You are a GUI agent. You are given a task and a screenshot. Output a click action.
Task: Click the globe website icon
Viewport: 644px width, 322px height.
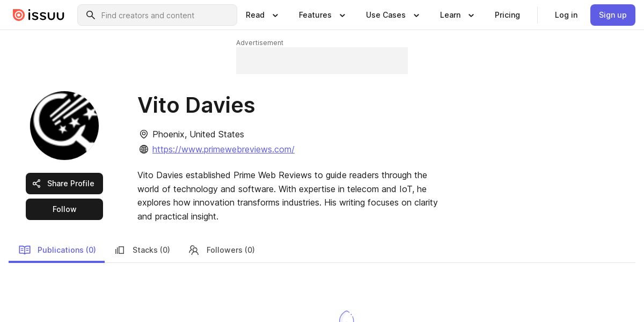coord(144,149)
